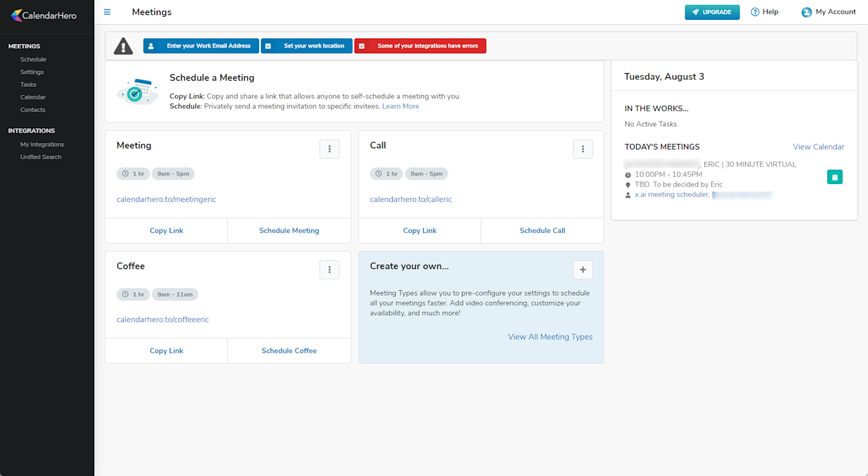Click Copy Link on the Meeting card

point(167,231)
